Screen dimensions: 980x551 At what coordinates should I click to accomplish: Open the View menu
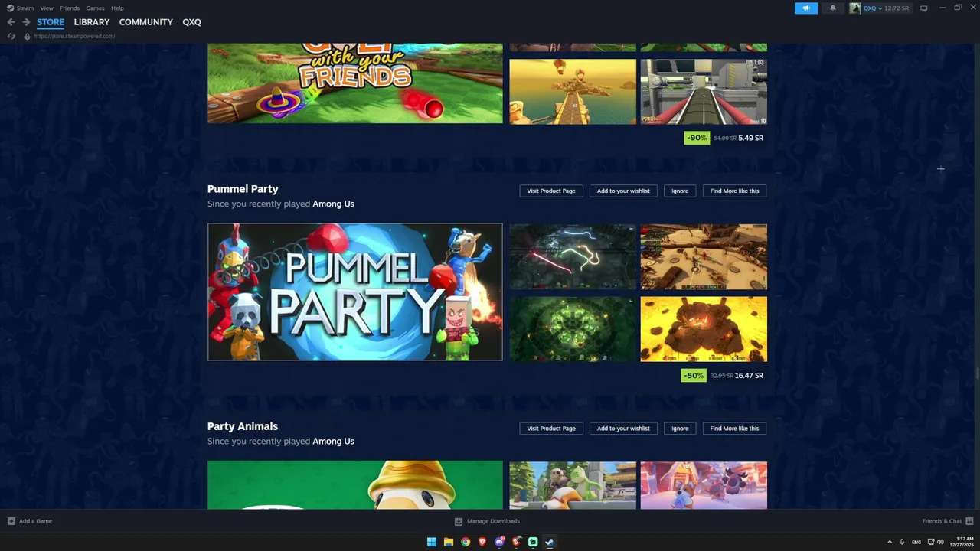pyautogui.click(x=47, y=8)
